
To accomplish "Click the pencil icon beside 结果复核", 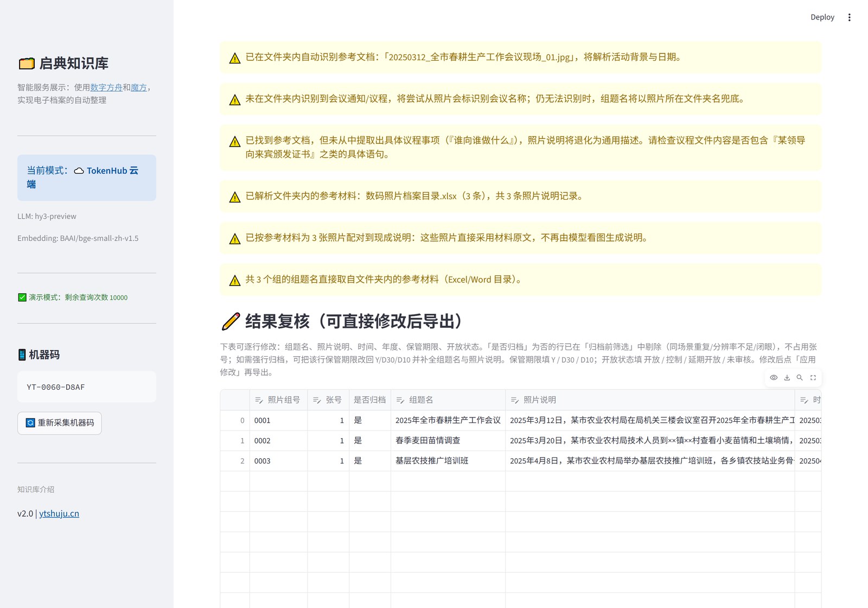I will [231, 321].
